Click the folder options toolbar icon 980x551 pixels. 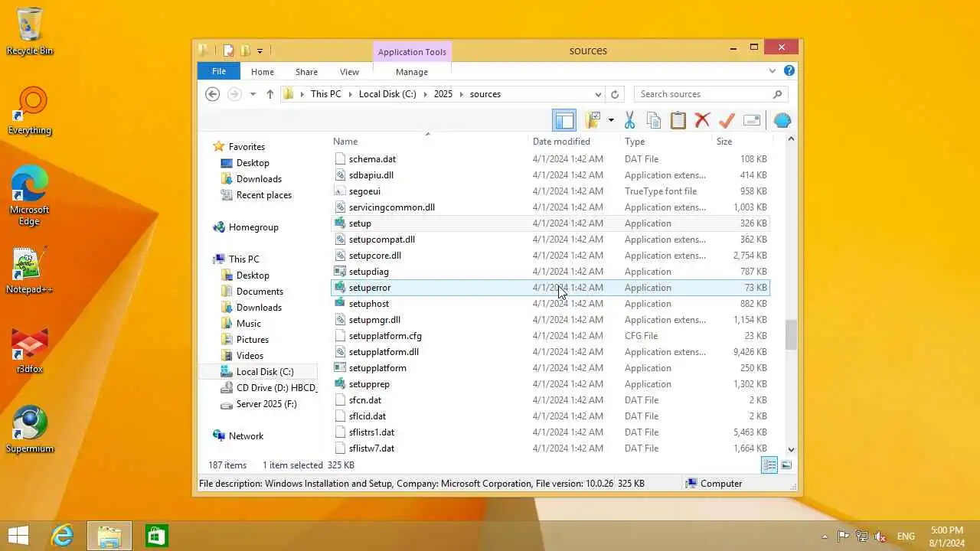point(593,120)
